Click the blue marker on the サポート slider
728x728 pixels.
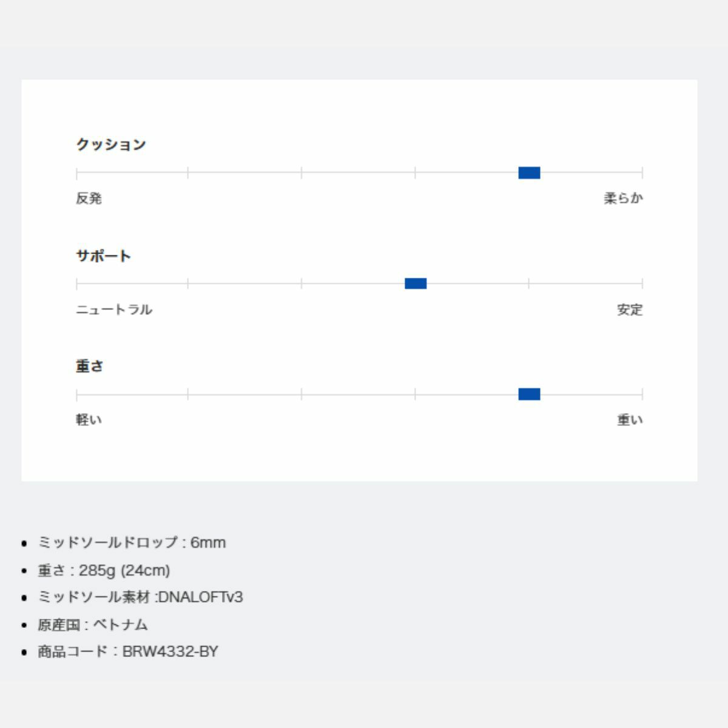pos(416,283)
